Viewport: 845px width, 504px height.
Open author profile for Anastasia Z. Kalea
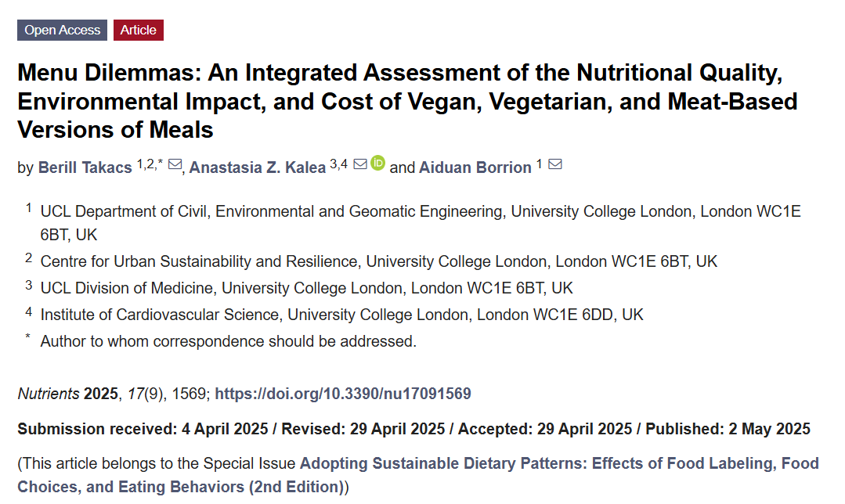[258, 167]
